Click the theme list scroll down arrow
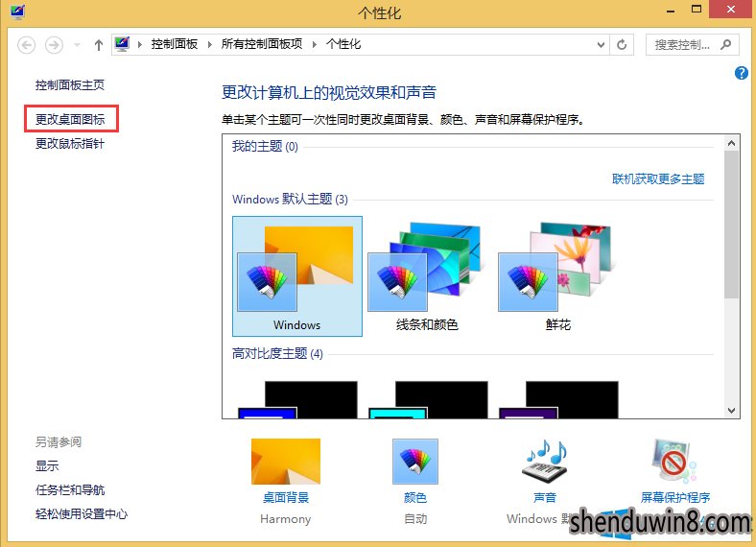This screenshot has width=756, height=547. pos(731,411)
